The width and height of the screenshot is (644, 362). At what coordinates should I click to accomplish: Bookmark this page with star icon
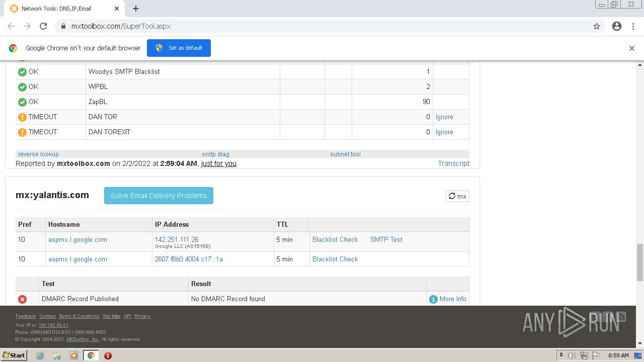pos(597,26)
